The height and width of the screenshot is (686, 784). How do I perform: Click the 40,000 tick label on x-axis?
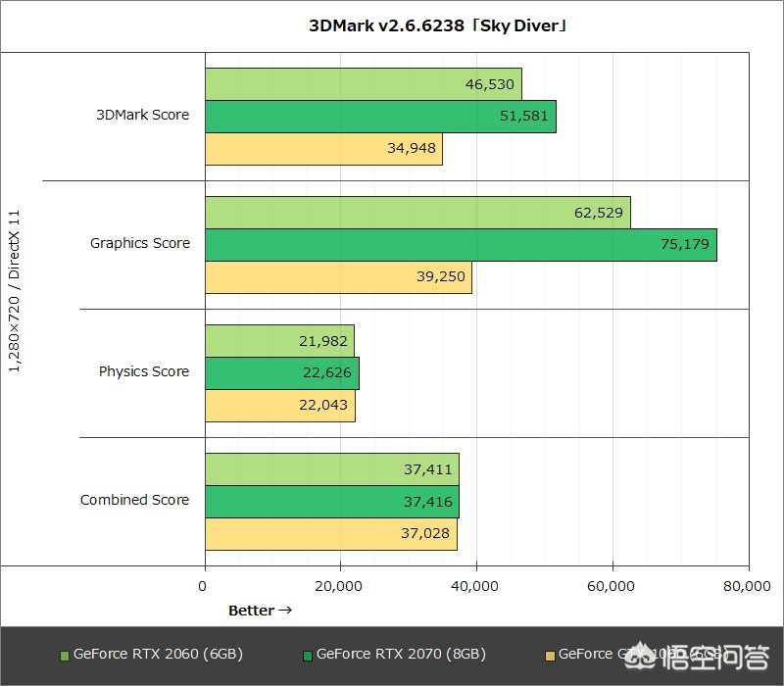point(475,586)
